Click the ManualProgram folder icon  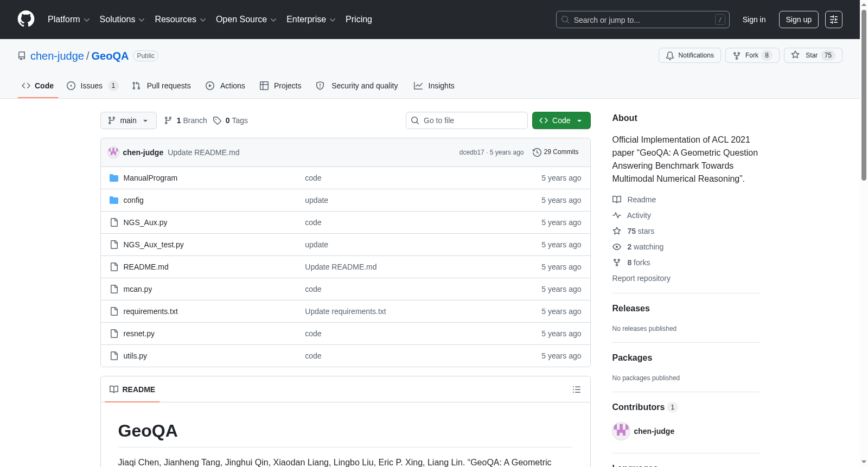coord(114,178)
